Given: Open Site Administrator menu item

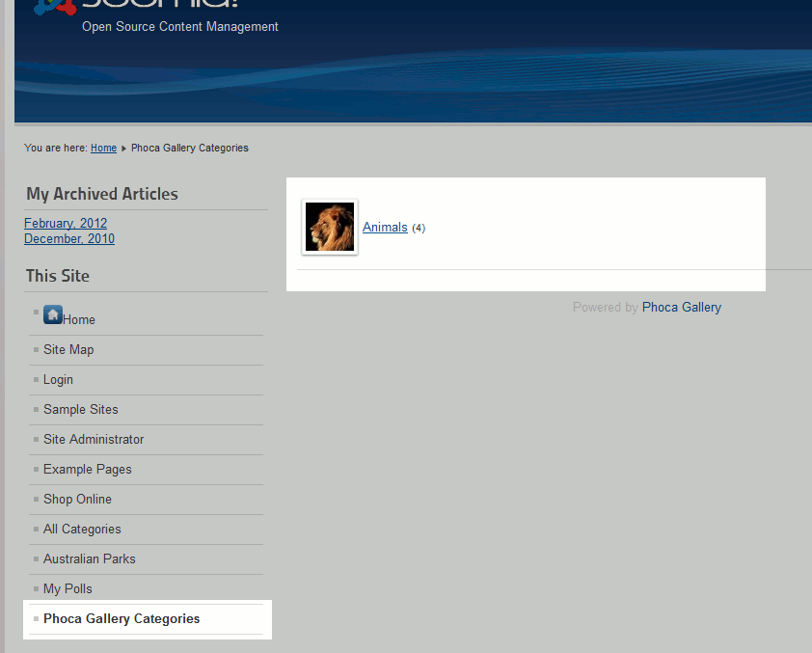Looking at the screenshot, I should [x=94, y=439].
